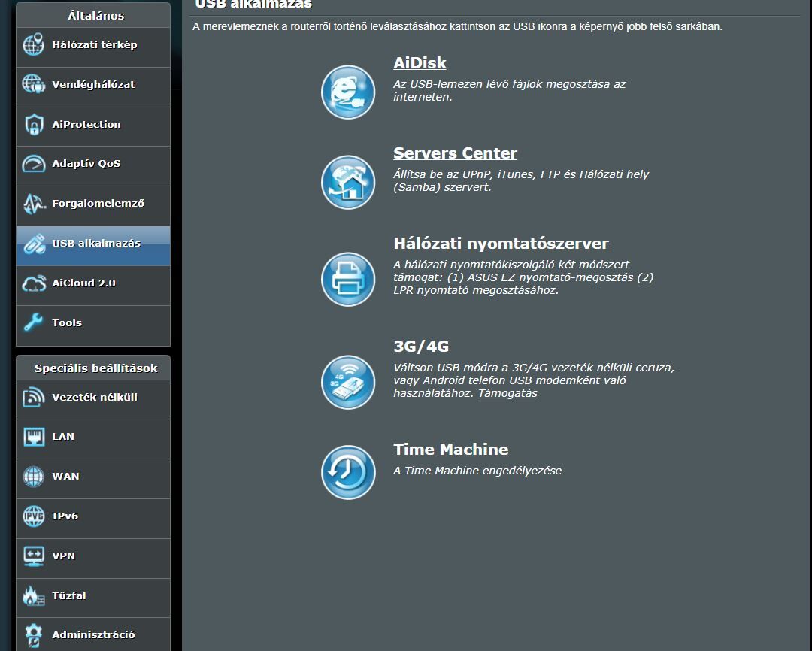Click the Forgalomelemző waveform icon
The height and width of the screenshot is (651, 812).
[x=34, y=204]
